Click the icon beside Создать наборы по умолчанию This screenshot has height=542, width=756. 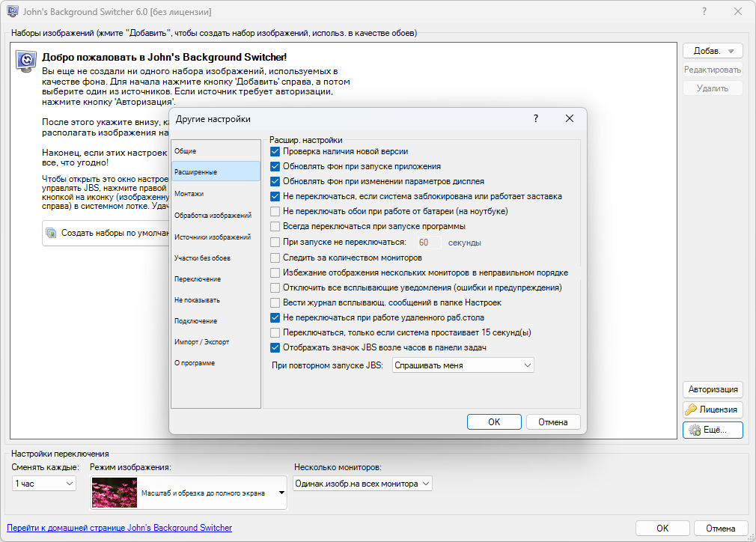(52, 233)
